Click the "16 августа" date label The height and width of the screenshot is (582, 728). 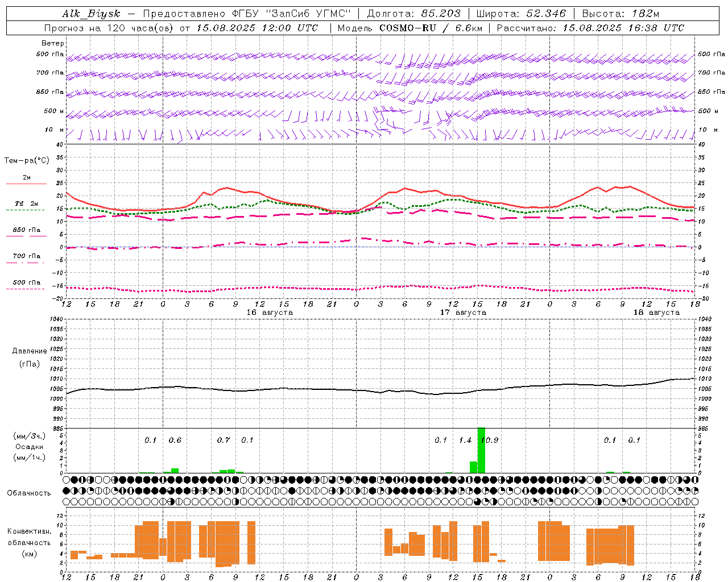(x=270, y=313)
